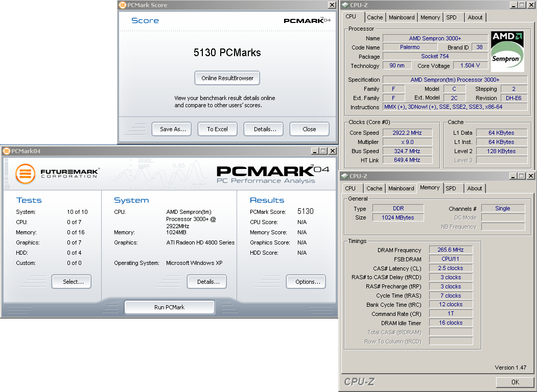Click the memory Size field 1024 MBytes

[399, 217]
